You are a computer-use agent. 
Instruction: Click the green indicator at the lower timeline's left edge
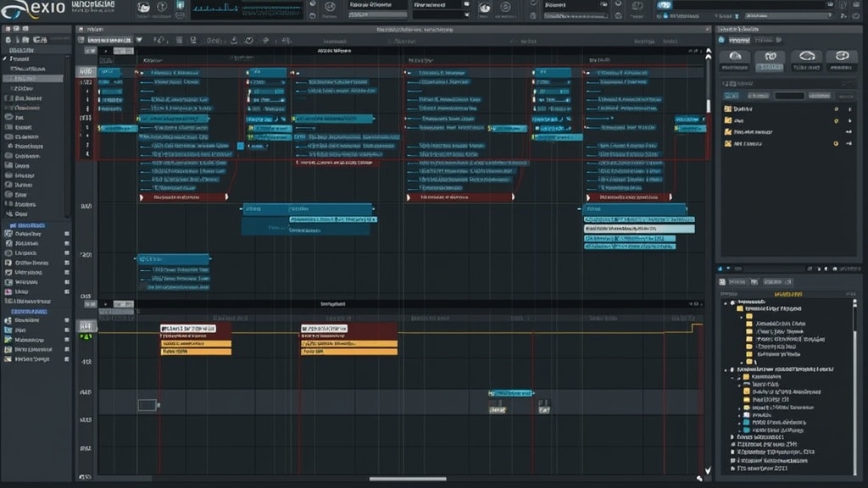click(86, 336)
